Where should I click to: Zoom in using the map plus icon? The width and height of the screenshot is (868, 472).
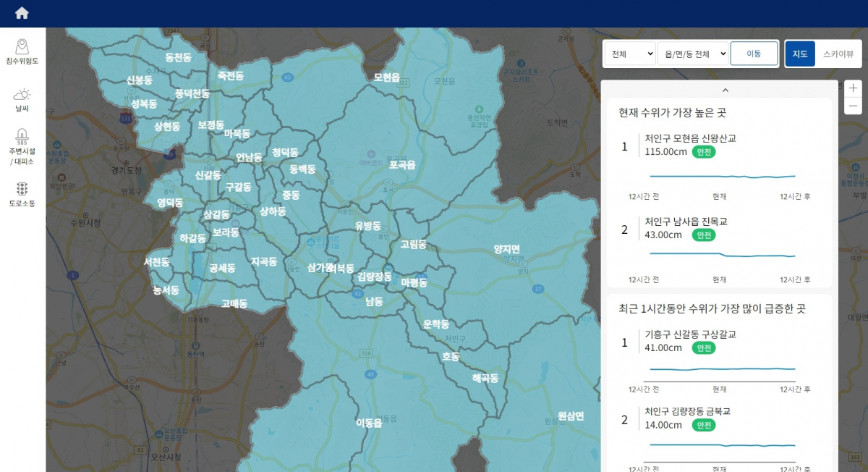pyautogui.click(x=853, y=88)
